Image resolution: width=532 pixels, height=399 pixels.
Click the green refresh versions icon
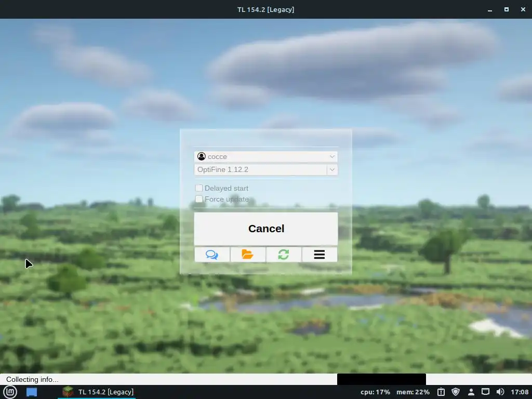(x=284, y=255)
